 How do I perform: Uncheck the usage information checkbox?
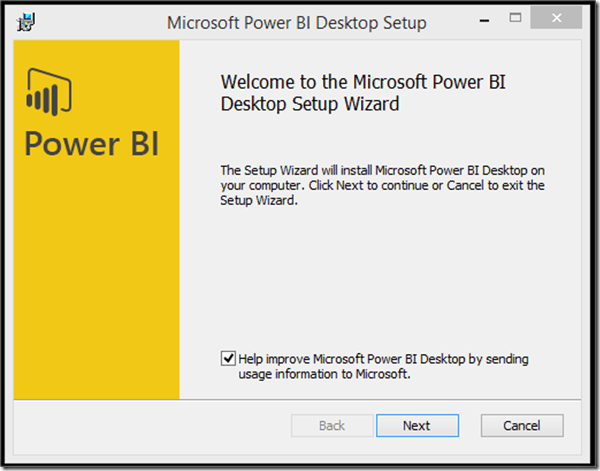pos(229,358)
